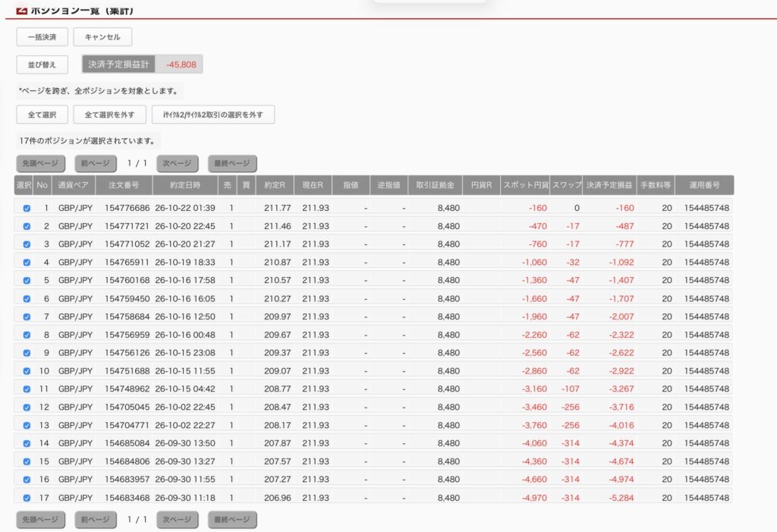
Task: Click the 取引証拠金 column header
Action: (435, 185)
